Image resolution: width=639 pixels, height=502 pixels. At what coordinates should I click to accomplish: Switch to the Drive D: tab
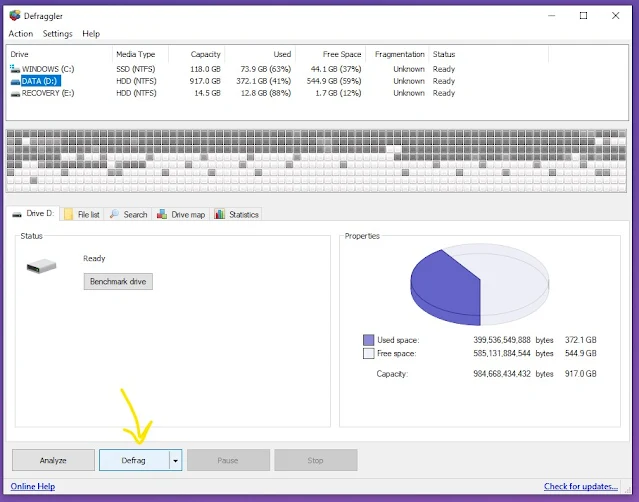(x=33, y=214)
